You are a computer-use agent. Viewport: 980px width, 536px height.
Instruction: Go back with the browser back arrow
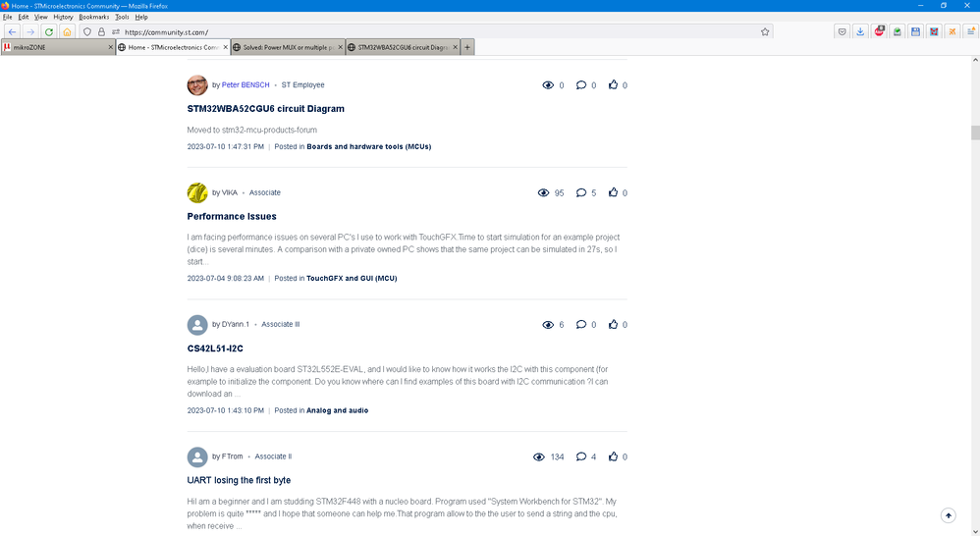coord(12,31)
